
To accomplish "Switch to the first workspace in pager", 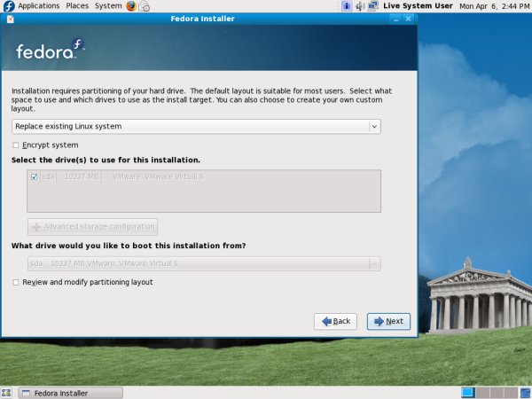I will pyautogui.click(x=468, y=393).
